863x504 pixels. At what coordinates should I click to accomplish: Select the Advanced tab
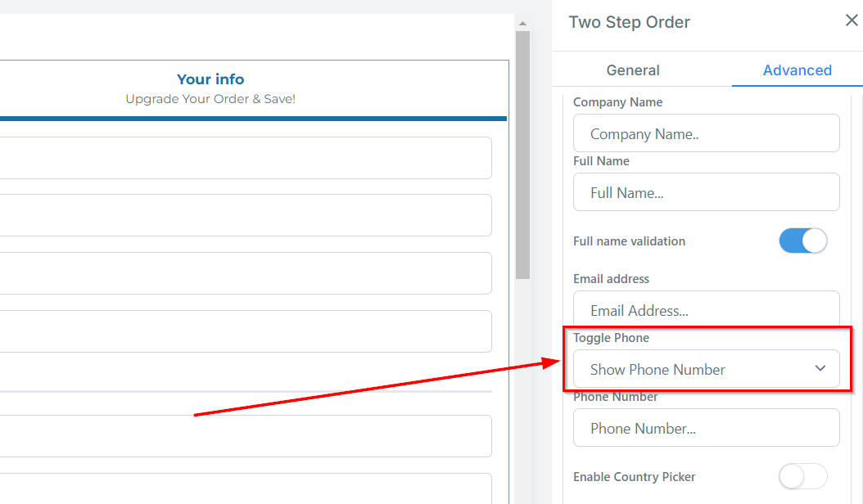click(x=797, y=70)
